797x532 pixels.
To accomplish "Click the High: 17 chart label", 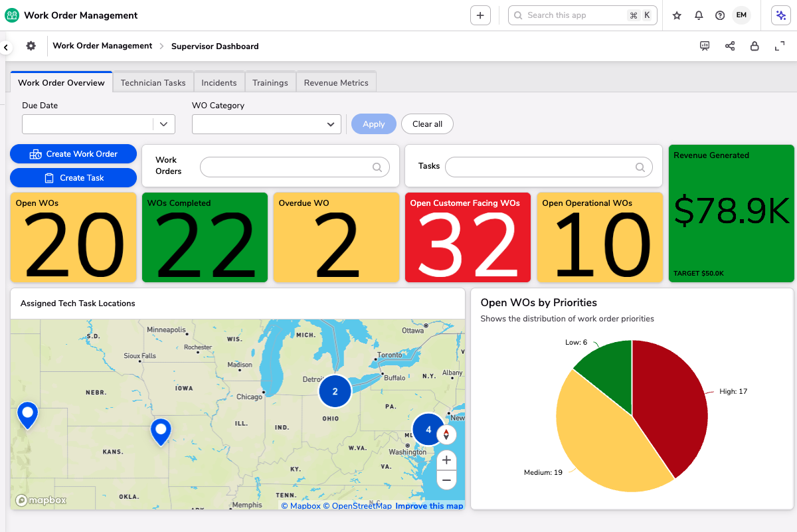I will coord(733,392).
